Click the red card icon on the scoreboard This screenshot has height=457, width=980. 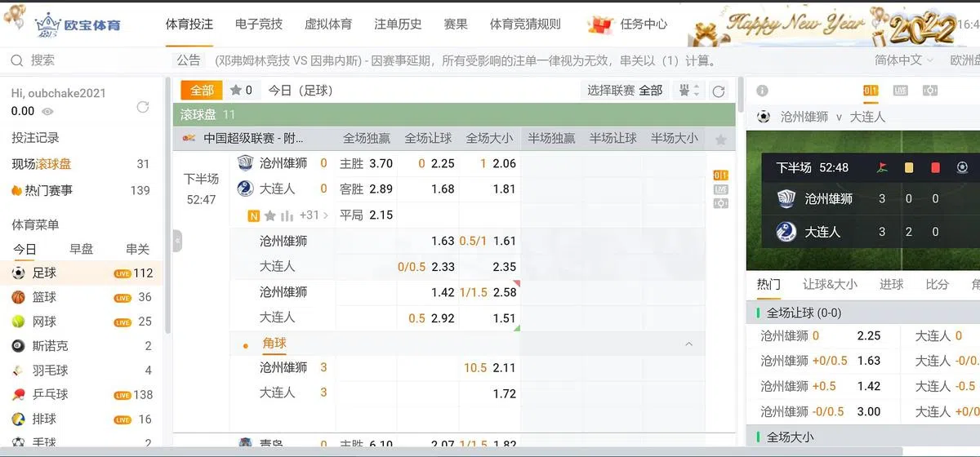tap(935, 167)
